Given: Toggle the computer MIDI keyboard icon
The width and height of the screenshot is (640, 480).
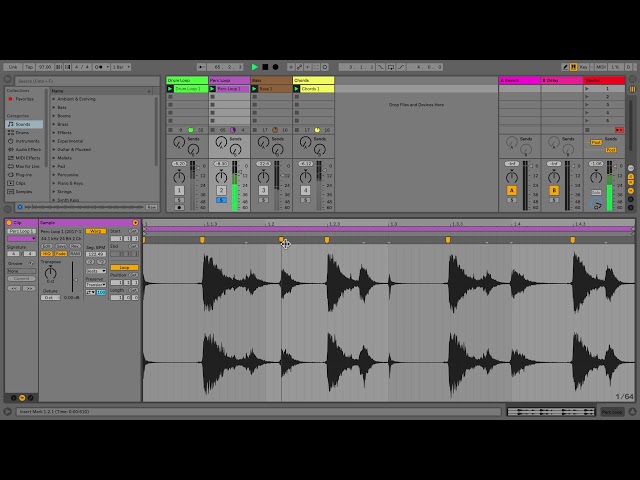Looking at the screenshot, I should [x=573, y=67].
